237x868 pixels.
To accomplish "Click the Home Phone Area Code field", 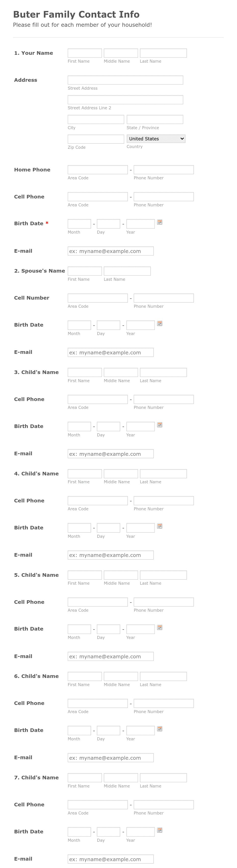I will pyautogui.click(x=97, y=169).
